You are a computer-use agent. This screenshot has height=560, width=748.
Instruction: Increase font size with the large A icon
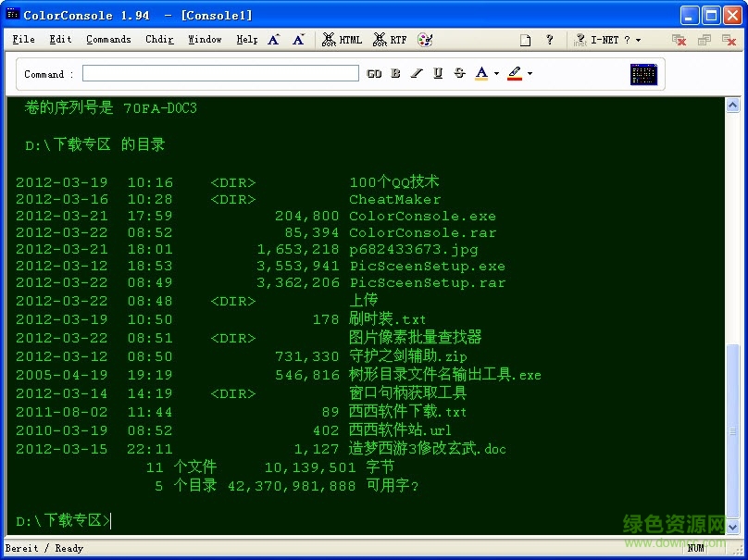(271, 39)
